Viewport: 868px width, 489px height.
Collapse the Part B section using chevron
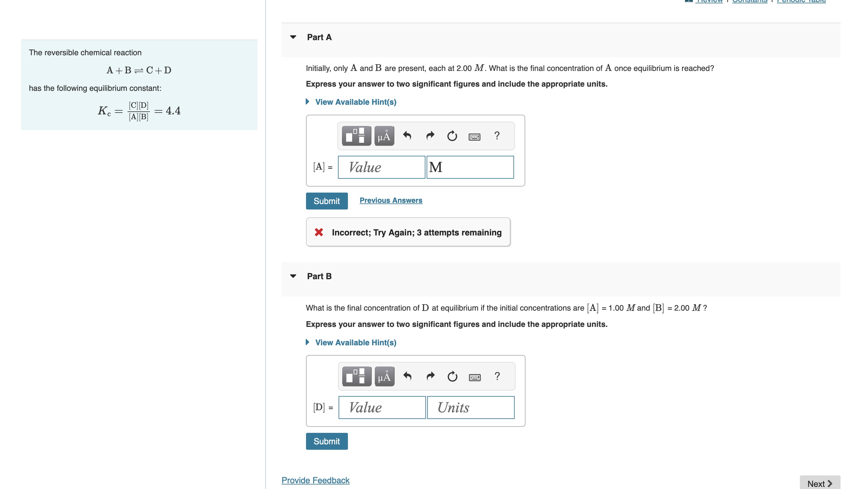click(293, 275)
